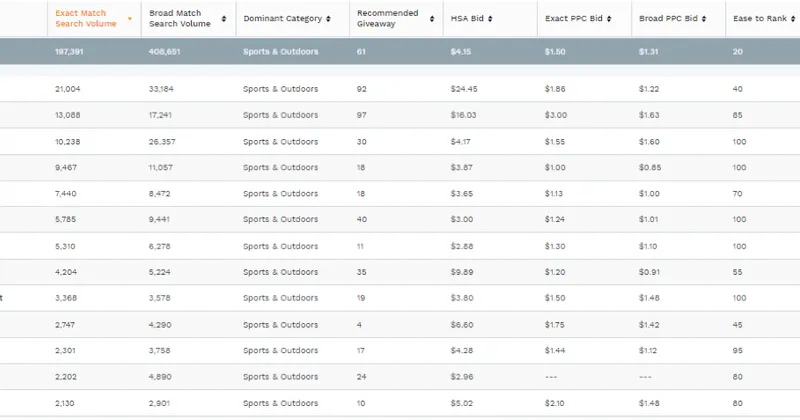Click HSA bid value $24.45

point(464,89)
